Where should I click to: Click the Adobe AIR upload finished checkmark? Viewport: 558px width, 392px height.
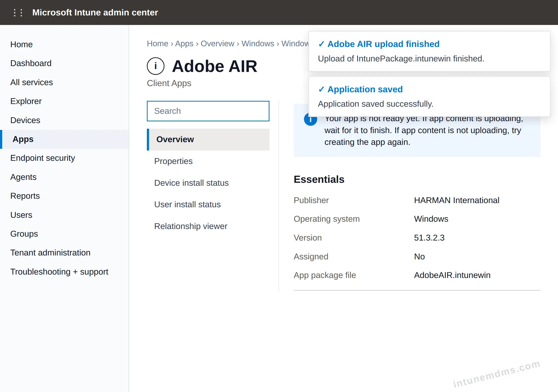pyautogui.click(x=321, y=44)
